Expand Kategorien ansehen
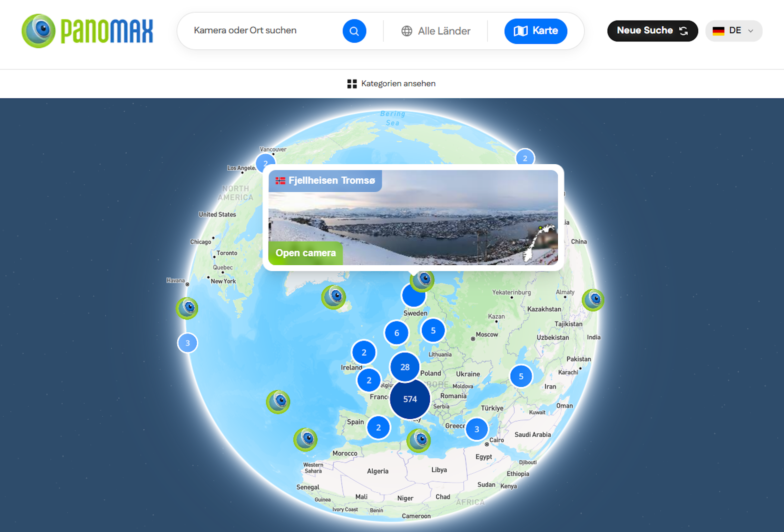The image size is (784, 532). pos(391,84)
